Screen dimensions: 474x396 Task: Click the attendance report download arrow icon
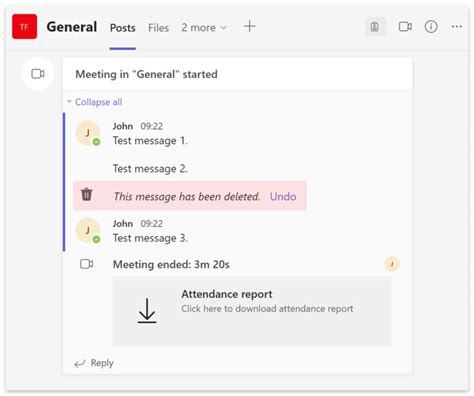click(147, 311)
